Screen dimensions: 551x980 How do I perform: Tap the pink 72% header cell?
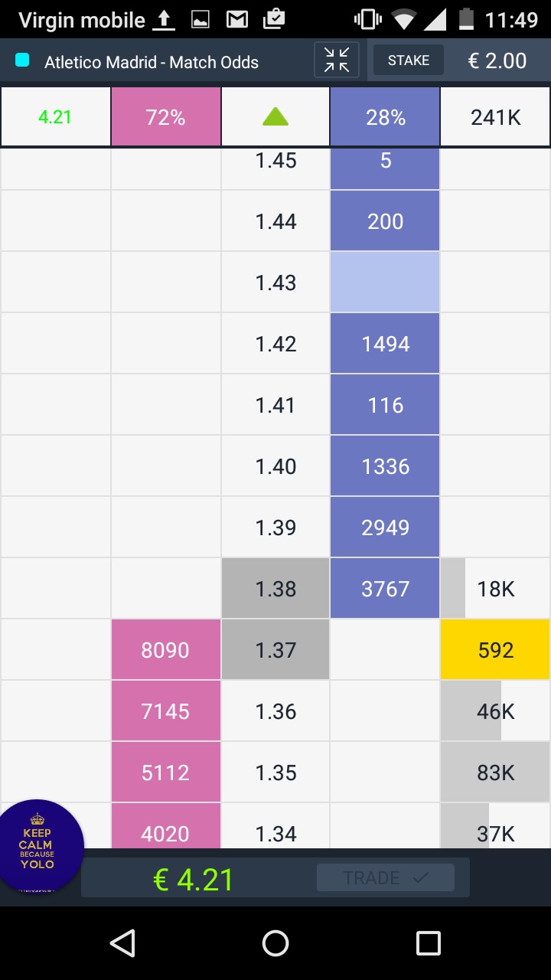(166, 117)
